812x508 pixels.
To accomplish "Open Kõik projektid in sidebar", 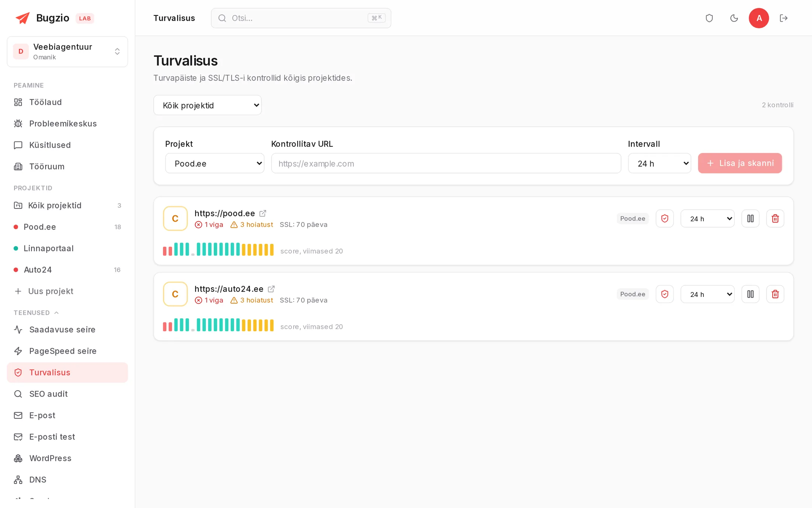I will tap(67, 205).
